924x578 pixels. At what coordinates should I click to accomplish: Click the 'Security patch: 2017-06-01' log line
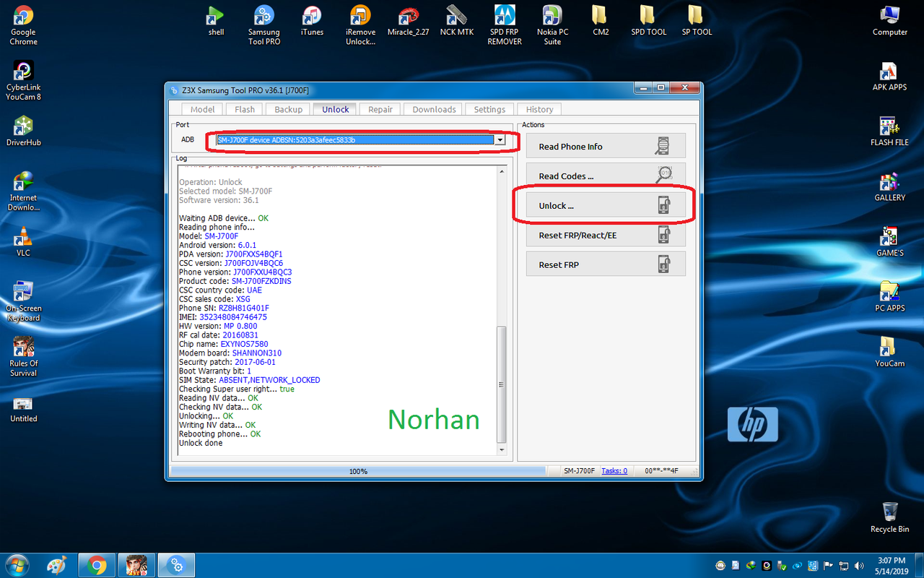point(227,362)
